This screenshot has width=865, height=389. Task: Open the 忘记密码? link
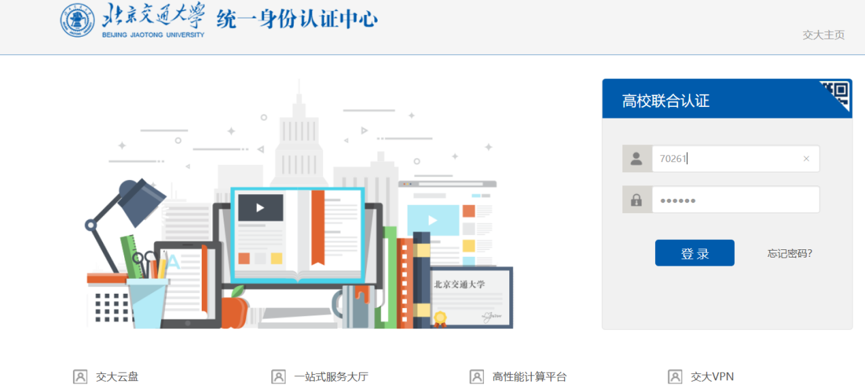tap(789, 254)
